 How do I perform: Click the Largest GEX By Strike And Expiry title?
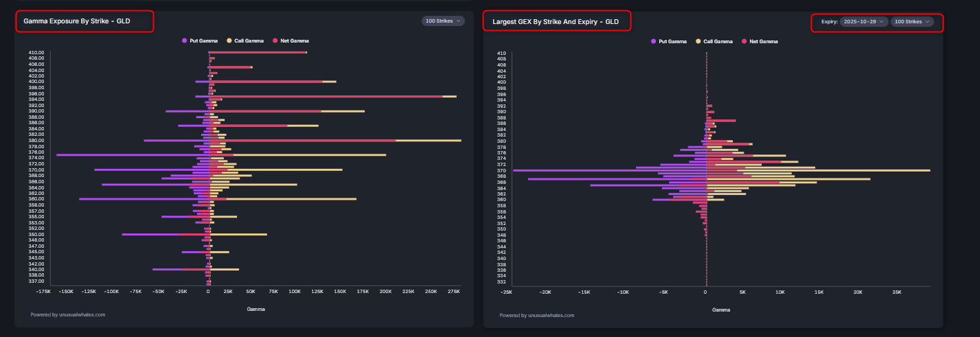pyautogui.click(x=556, y=22)
